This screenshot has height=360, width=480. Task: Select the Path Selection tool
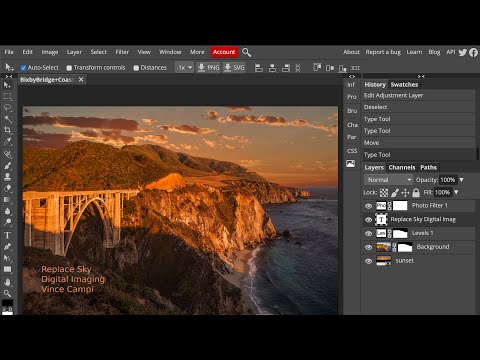coord(7,258)
